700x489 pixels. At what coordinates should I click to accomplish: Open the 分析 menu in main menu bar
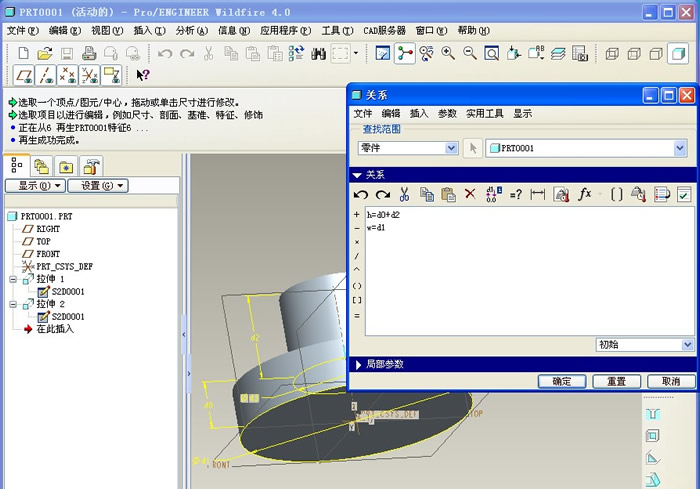pyautogui.click(x=191, y=31)
